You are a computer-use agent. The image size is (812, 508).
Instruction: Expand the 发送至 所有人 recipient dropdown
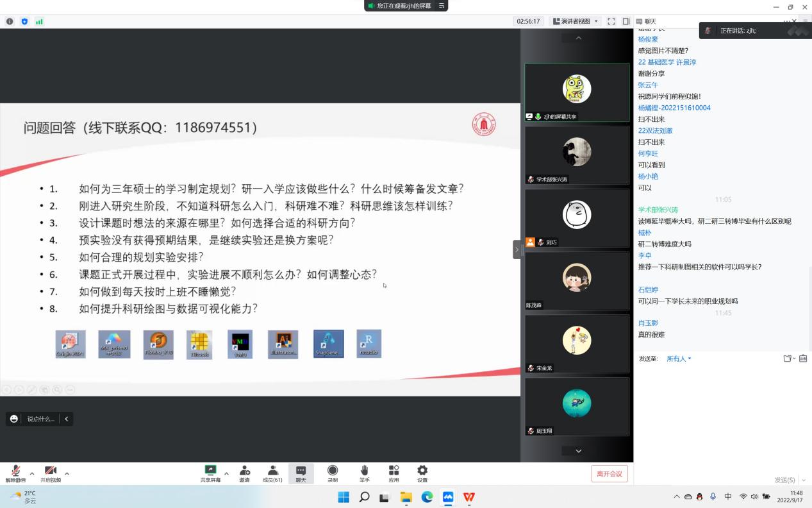click(x=679, y=359)
